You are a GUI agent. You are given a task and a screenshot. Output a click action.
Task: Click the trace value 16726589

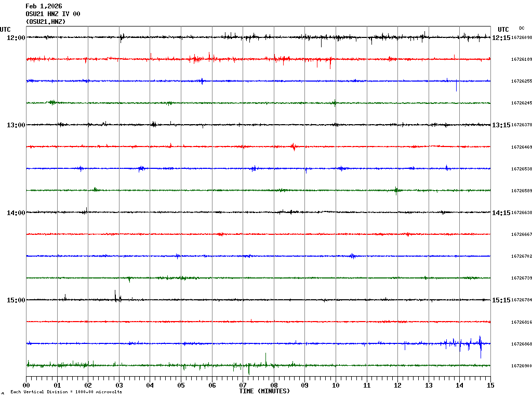coord(522,191)
